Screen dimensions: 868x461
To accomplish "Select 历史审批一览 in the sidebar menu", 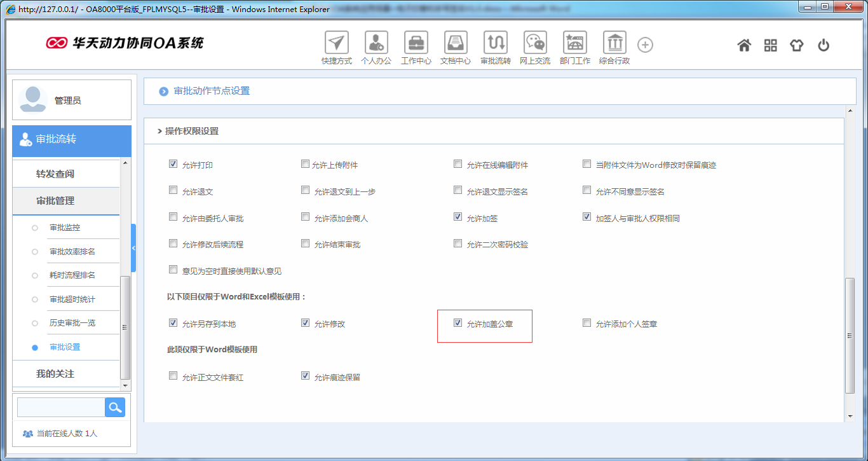I will click(x=72, y=323).
